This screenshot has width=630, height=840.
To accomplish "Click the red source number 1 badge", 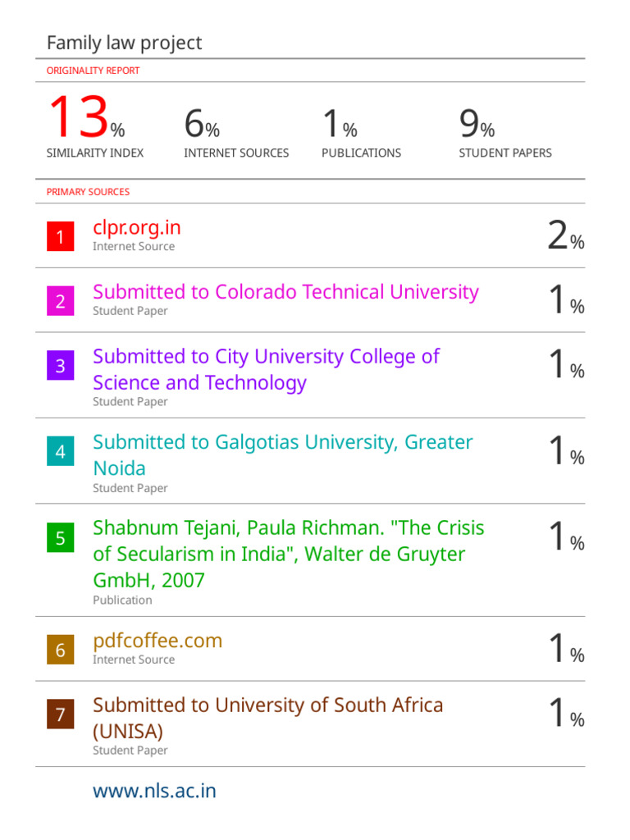I will [60, 236].
